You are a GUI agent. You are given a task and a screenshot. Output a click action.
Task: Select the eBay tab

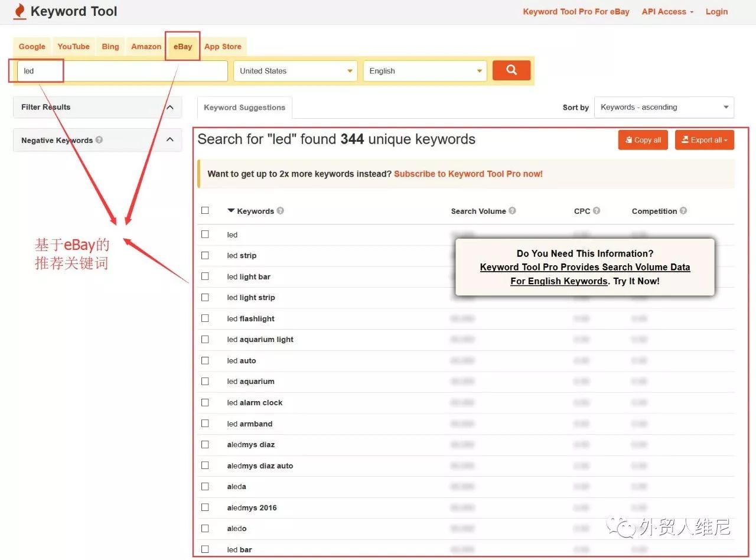coord(183,47)
